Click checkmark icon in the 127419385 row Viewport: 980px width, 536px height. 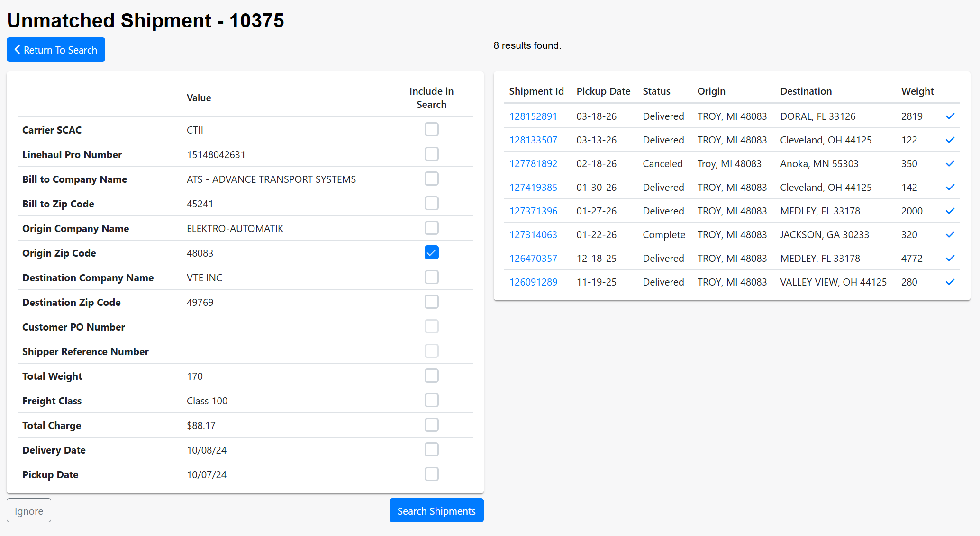[950, 188]
